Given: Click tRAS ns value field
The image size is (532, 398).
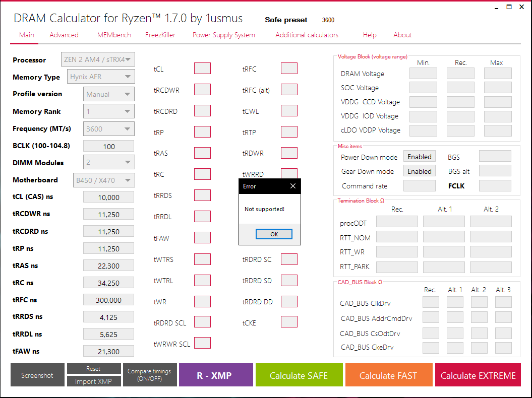Looking at the screenshot, I should [x=108, y=266].
